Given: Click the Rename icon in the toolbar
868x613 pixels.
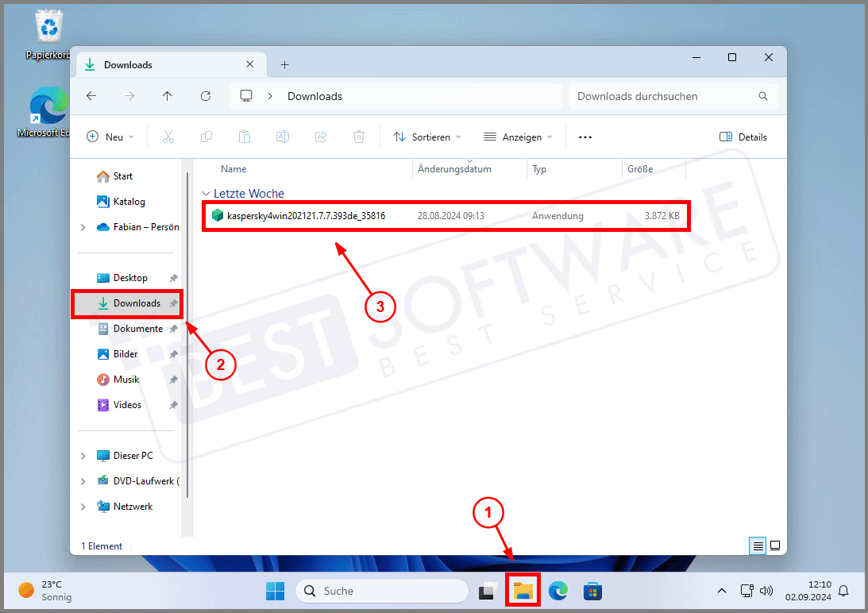Looking at the screenshot, I should (x=283, y=137).
